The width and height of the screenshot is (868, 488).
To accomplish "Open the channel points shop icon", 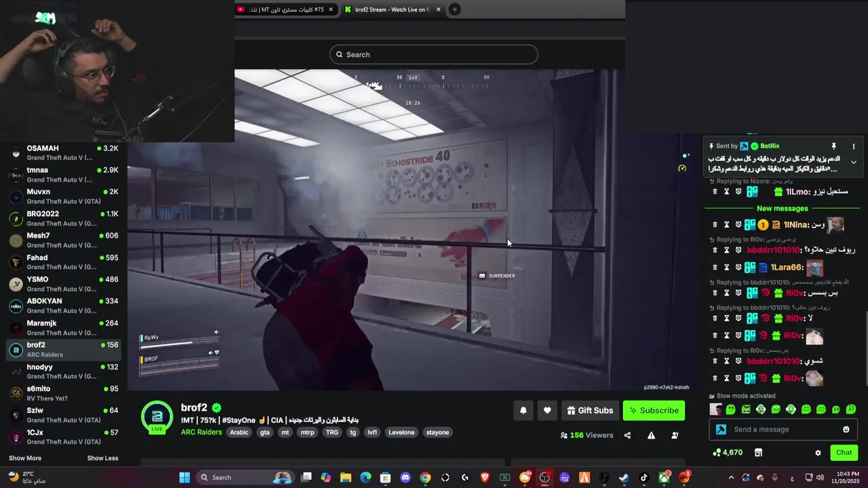I will (758, 453).
